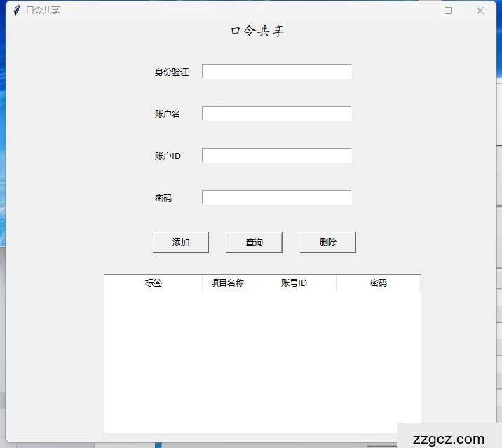502x448 pixels.
Task: Close the 口令共享 window
Action: [x=480, y=11]
